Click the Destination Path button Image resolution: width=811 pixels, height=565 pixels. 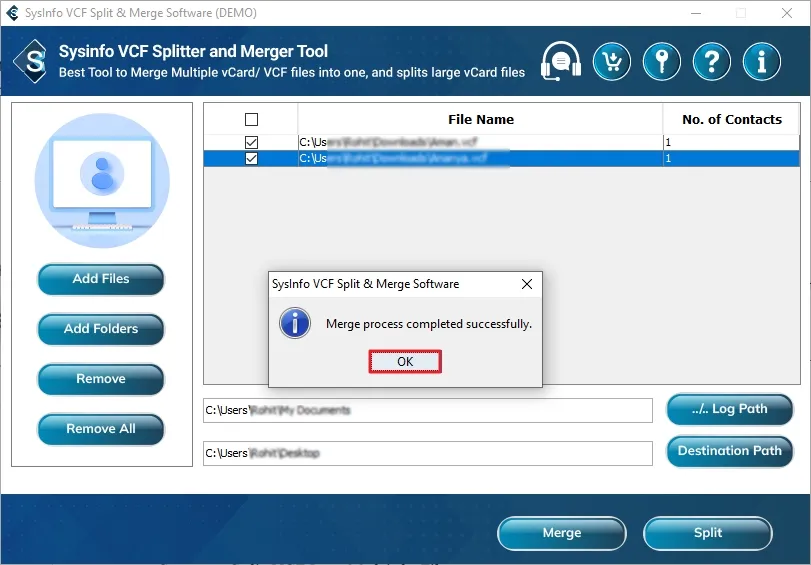coord(730,451)
